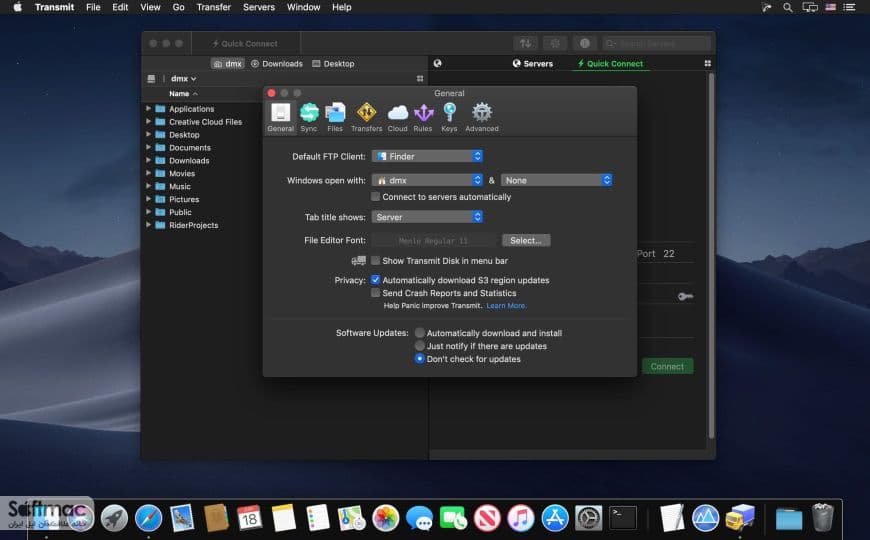Open Spotlight search in menu bar
Image resolution: width=870 pixels, height=540 pixels.
point(787,7)
